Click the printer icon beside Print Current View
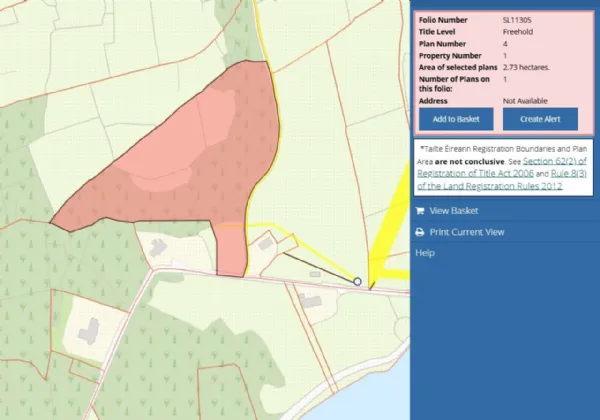Viewport: 600px width, 420px height. 420,232
